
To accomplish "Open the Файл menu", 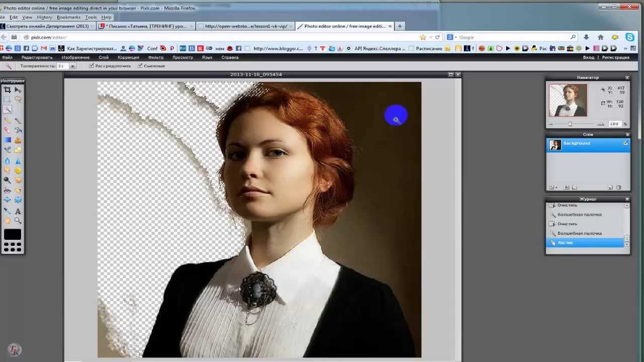I will point(7,57).
